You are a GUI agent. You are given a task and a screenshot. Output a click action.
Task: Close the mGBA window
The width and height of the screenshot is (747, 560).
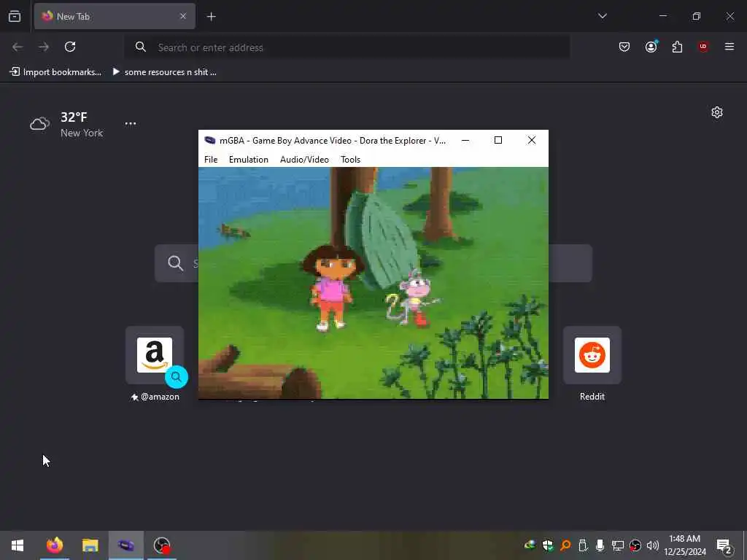pyautogui.click(x=532, y=141)
